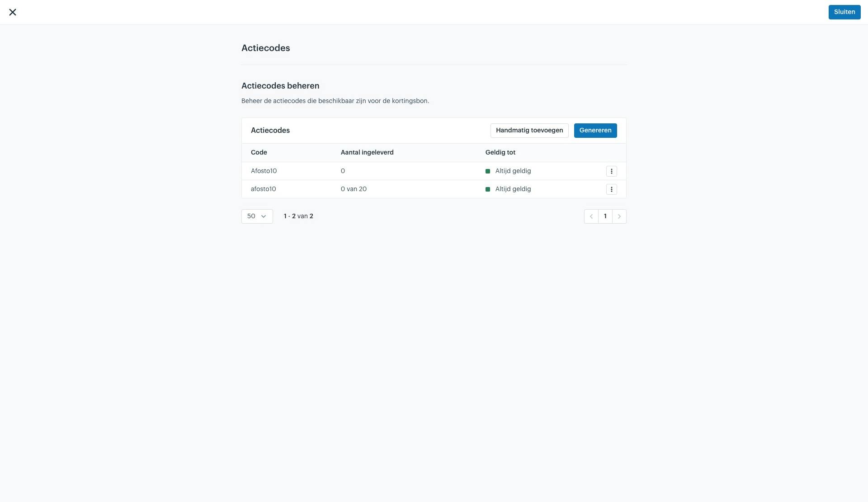The width and height of the screenshot is (868, 502).
Task: Select the lowercase afosto10 code row
Action: click(x=434, y=189)
